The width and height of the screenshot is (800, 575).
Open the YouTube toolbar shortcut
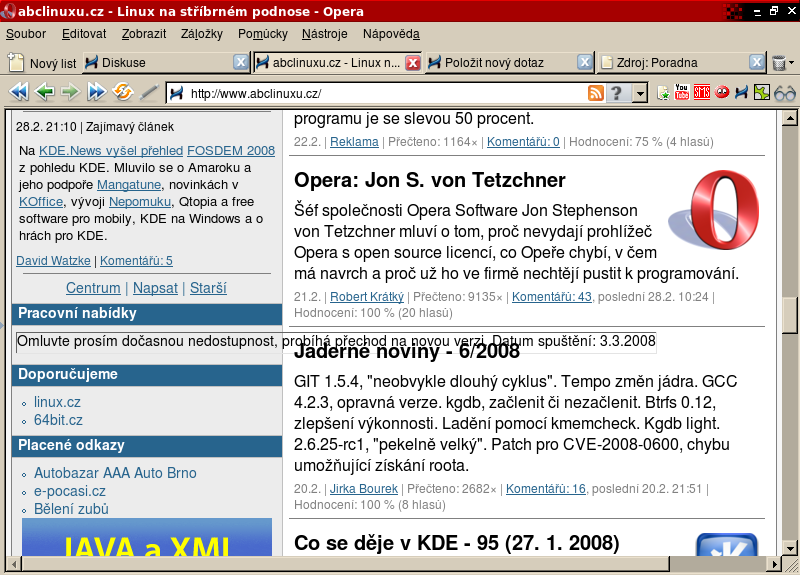682,92
